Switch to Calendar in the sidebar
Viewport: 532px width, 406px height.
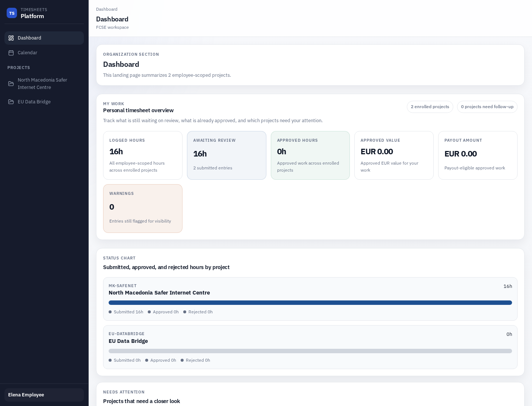click(27, 52)
